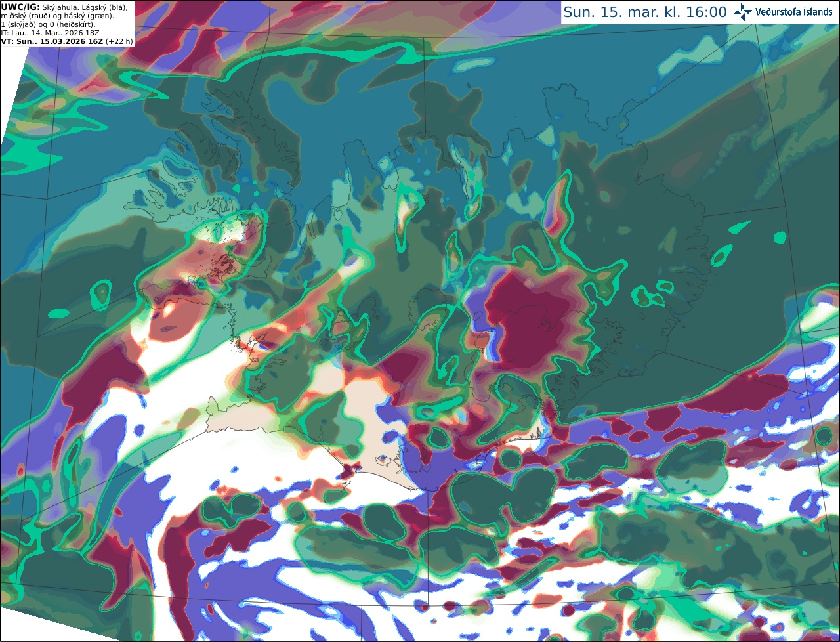840x642 pixels.
Task: Click the 'miðský (rauð) og háský (græn).' legend line
Action: (x=58, y=16)
